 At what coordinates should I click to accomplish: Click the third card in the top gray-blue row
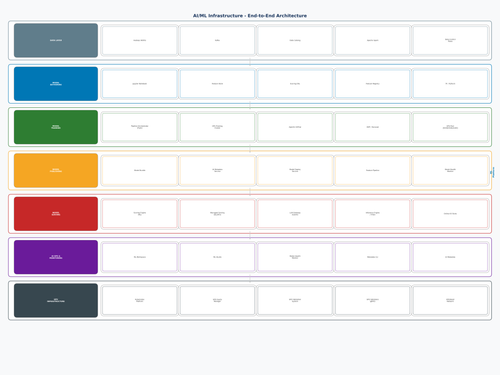coord(295,40)
